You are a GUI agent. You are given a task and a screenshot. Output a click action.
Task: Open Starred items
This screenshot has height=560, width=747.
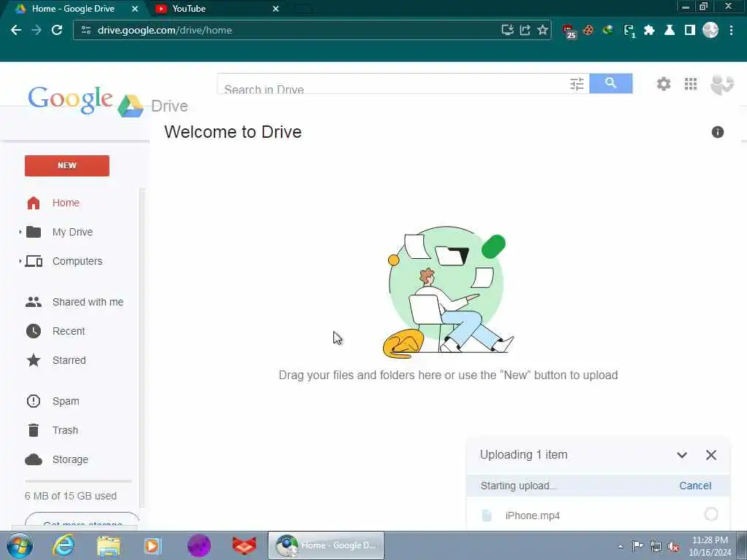tap(69, 360)
